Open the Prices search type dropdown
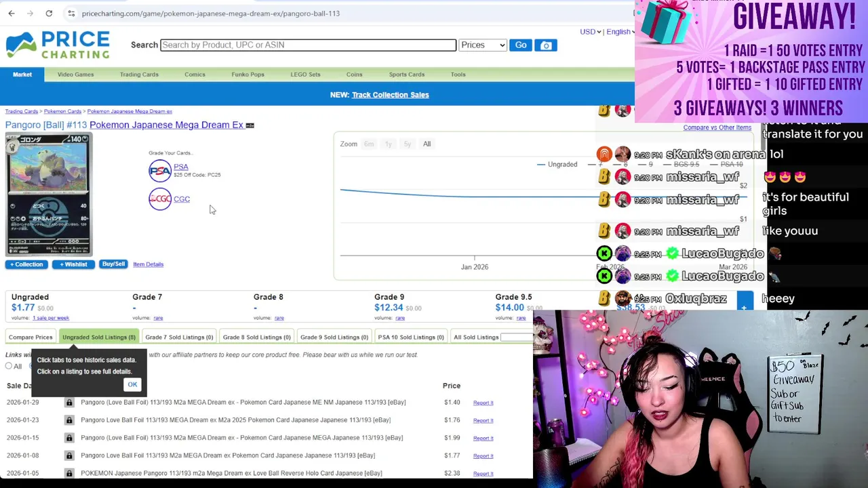The image size is (868, 488). pos(483,45)
